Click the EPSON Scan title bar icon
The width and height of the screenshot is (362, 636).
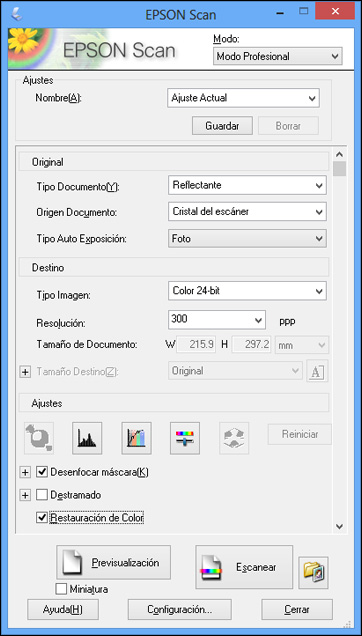[17, 15]
